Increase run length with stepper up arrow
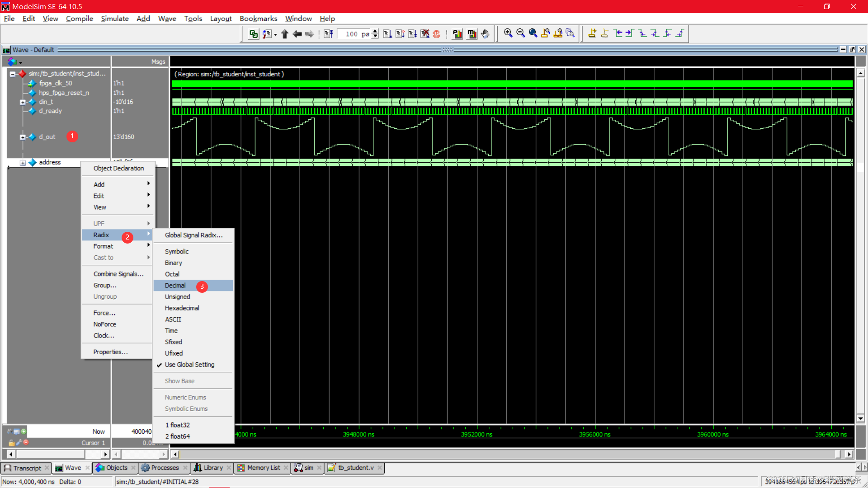868x488 pixels. pos(375,31)
